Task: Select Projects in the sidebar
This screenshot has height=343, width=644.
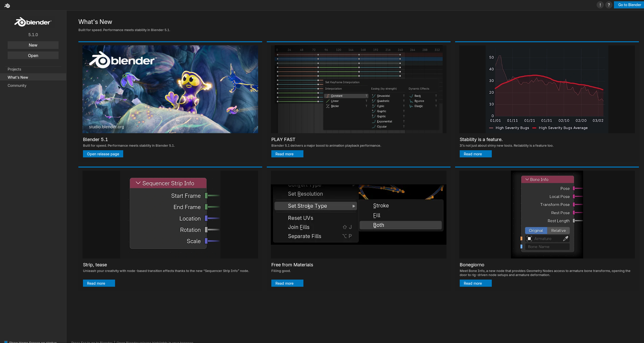Action: 14,69
